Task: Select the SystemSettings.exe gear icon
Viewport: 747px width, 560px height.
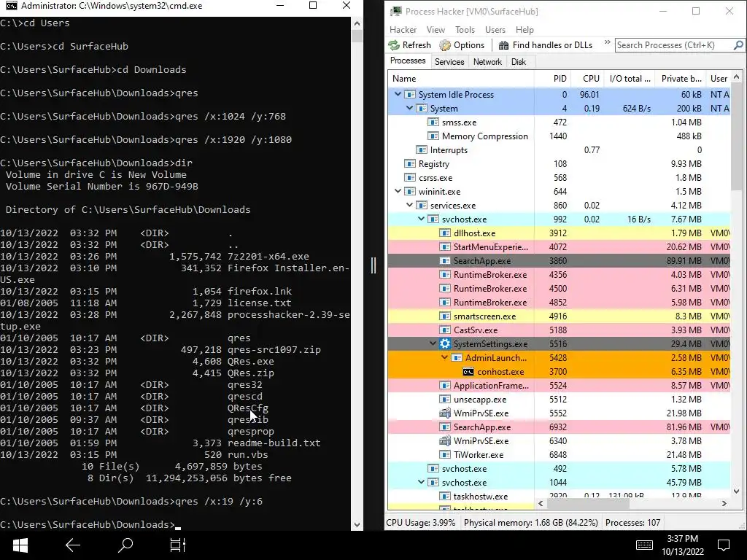Action: (x=445, y=344)
